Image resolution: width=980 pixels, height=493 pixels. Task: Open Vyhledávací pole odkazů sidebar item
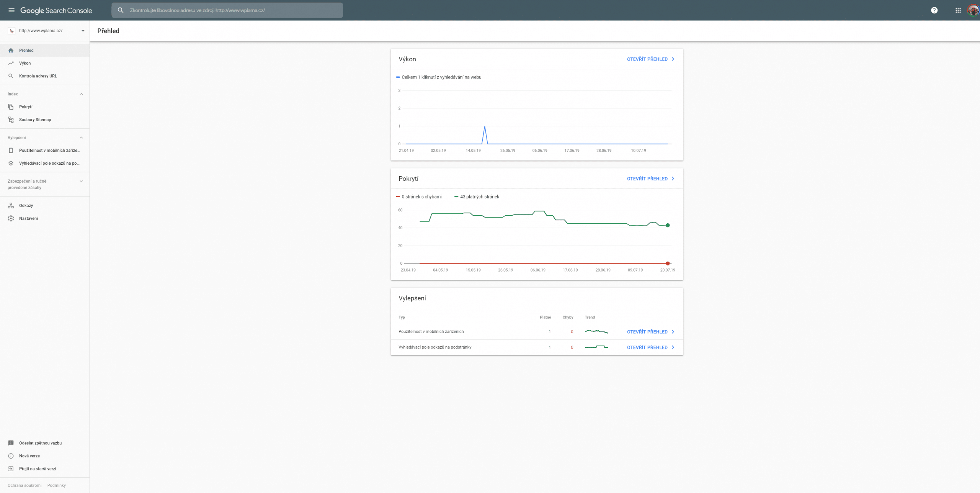tap(44, 163)
